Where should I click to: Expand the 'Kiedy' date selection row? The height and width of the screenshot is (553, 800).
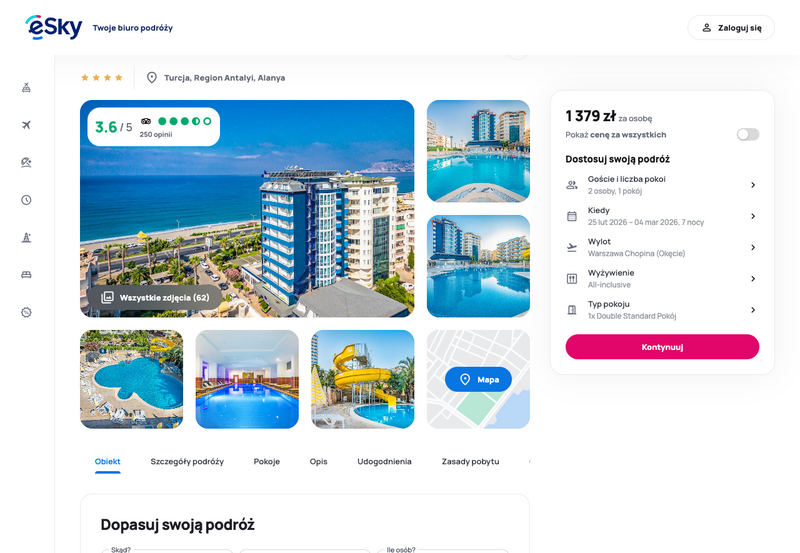[662, 216]
